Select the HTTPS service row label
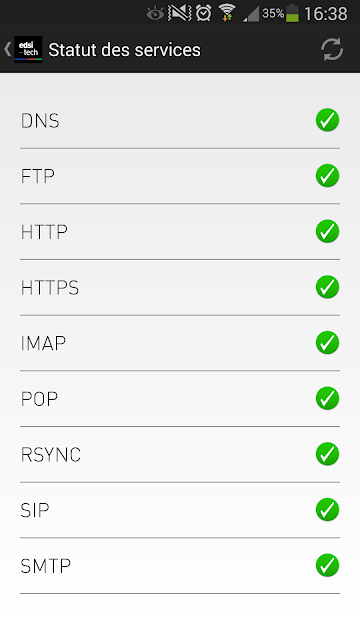 [x=50, y=288]
